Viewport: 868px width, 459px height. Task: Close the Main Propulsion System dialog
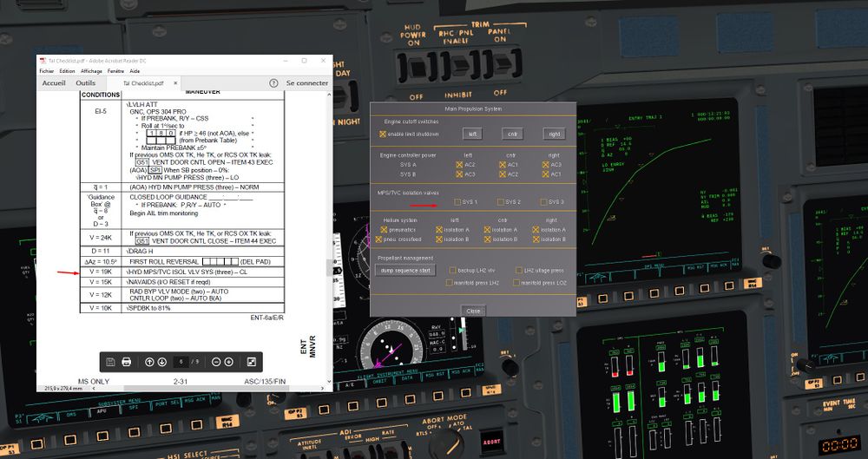[473, 311]
